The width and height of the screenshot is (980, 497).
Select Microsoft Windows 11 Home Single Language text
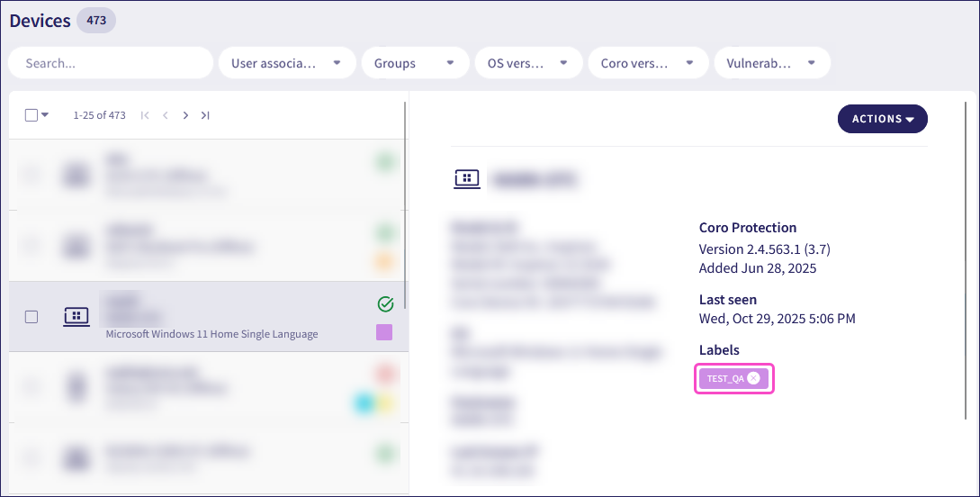(x=211, y=334)
